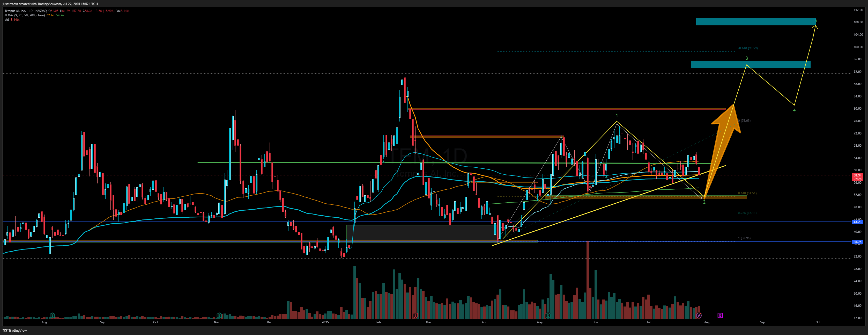Click the orange 62.69 EMA value
This screenshot has width=868, height=335.
[x=50, y=15]
